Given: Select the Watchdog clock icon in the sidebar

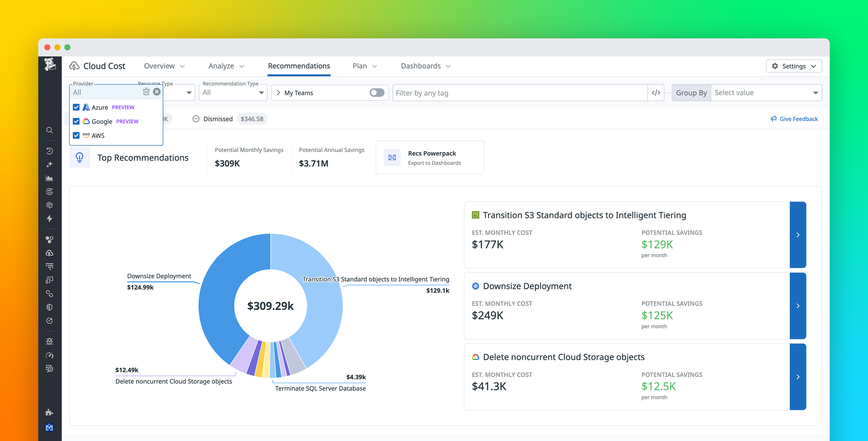Looking at the screenshot, I should pos(50,151).
